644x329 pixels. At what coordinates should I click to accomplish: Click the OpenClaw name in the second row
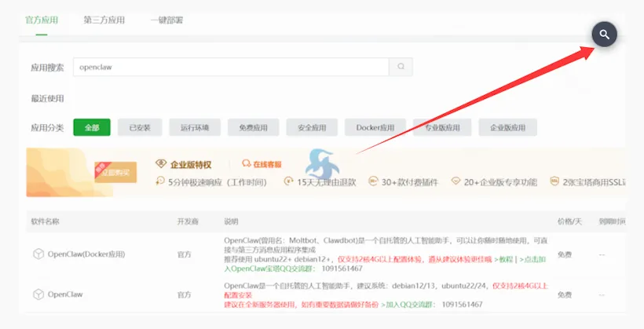click(65, 294)
